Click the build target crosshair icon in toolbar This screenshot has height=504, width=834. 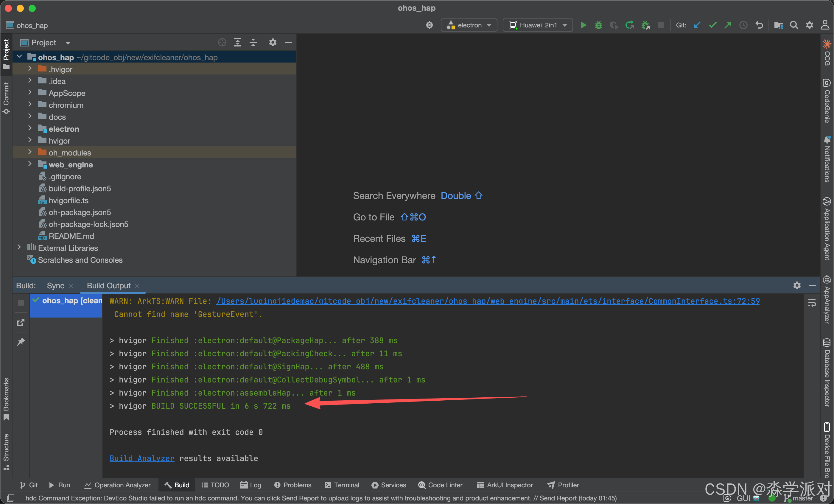coord(429,25)
